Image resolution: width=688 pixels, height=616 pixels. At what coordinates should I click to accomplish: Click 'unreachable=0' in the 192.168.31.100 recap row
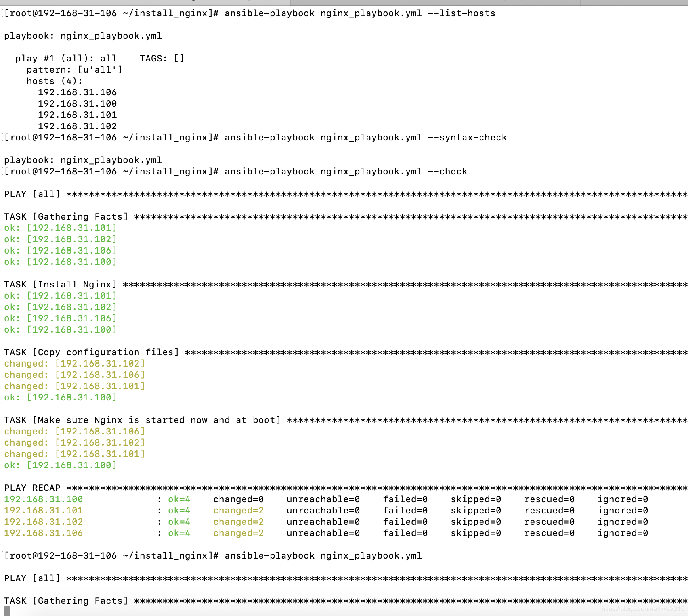[x=323, y=499]
